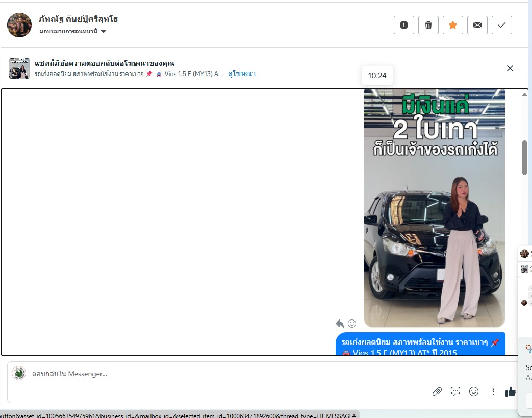This screenshot has width=532, height=418.
Task: Close the ad reply banner
Action: click(510, 68)
